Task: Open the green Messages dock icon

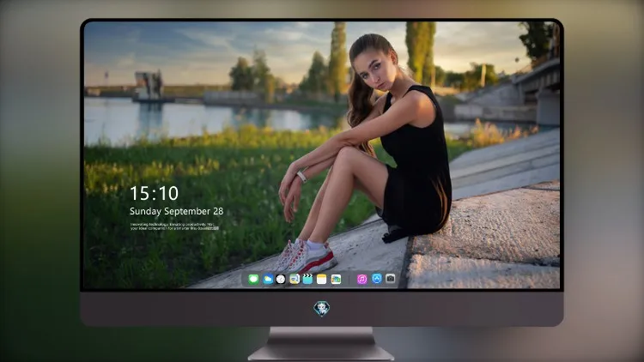Action: [x=253, y=279]
